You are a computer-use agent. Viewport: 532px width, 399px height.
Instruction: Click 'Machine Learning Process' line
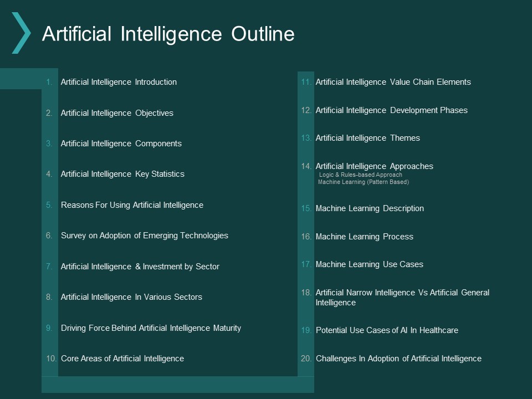[x=365, y=237]
